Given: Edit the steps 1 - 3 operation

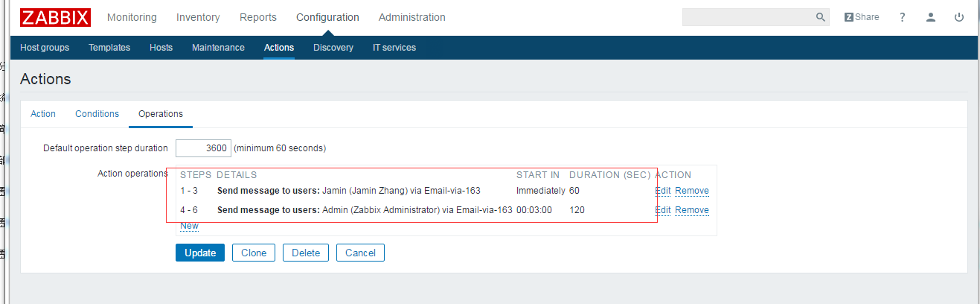Looking at the screenshot, I should click(663, 191).
